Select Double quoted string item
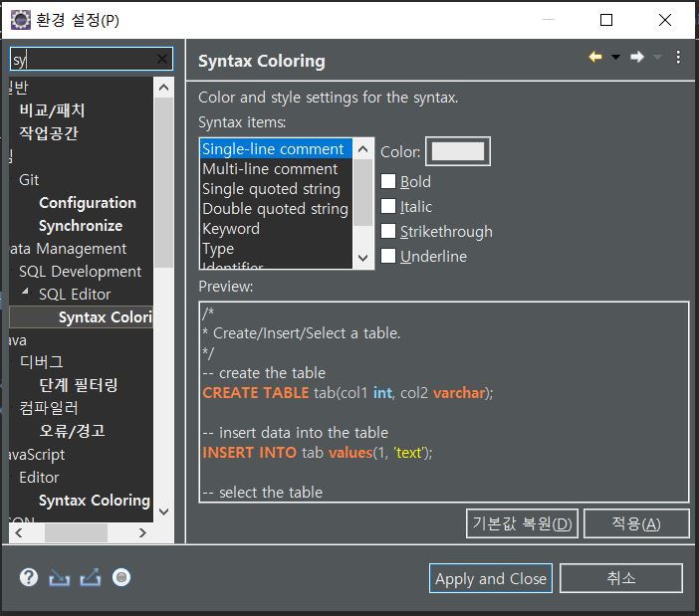Screen dimensions: 699x616 click(275, 208)
